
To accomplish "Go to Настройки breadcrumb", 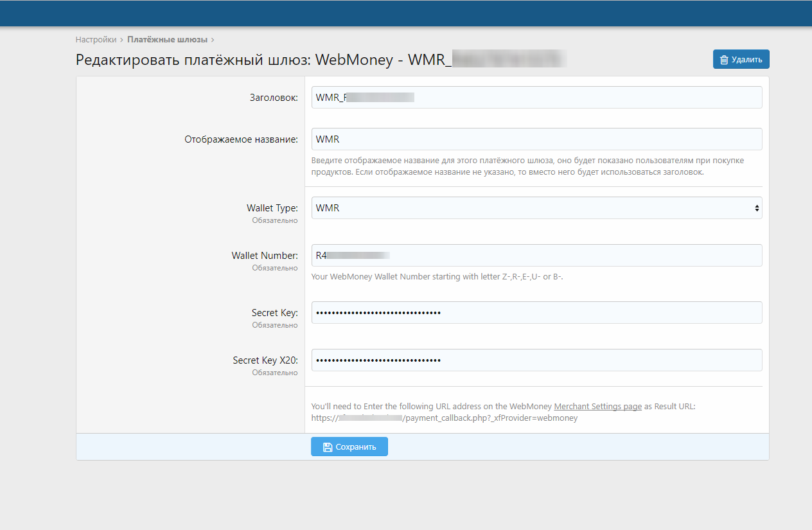I will pyautogui.click(x=96, y=39).
